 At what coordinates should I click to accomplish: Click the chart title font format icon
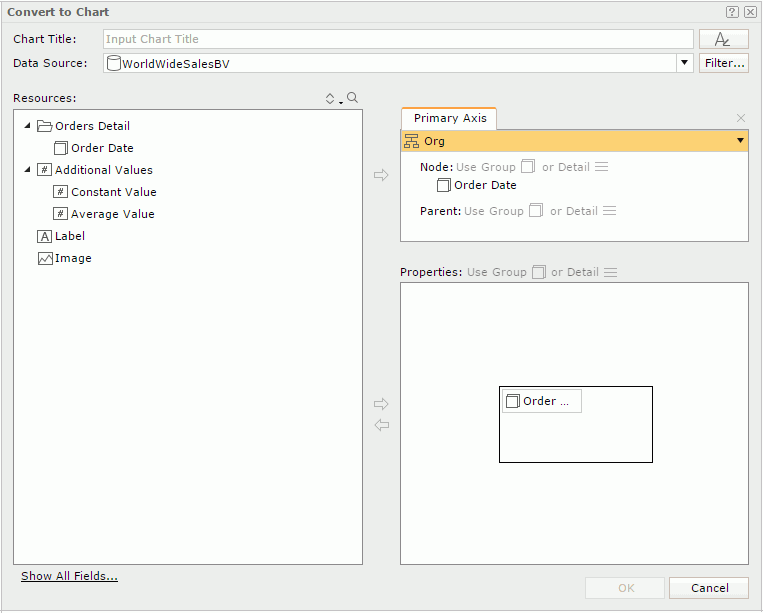point(723,39)
